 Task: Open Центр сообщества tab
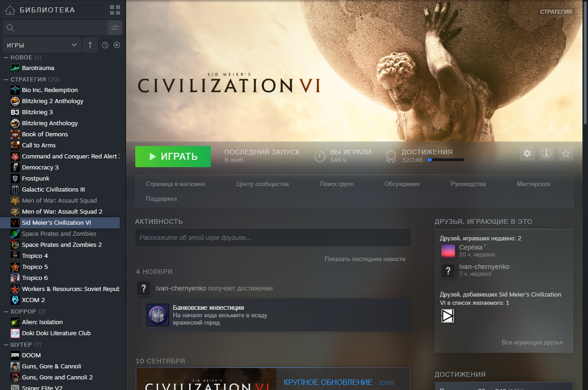262,184
